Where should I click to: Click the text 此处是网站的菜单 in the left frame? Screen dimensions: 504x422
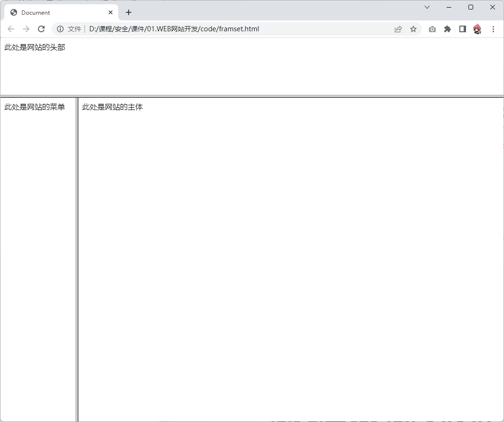tap(35, 107)
